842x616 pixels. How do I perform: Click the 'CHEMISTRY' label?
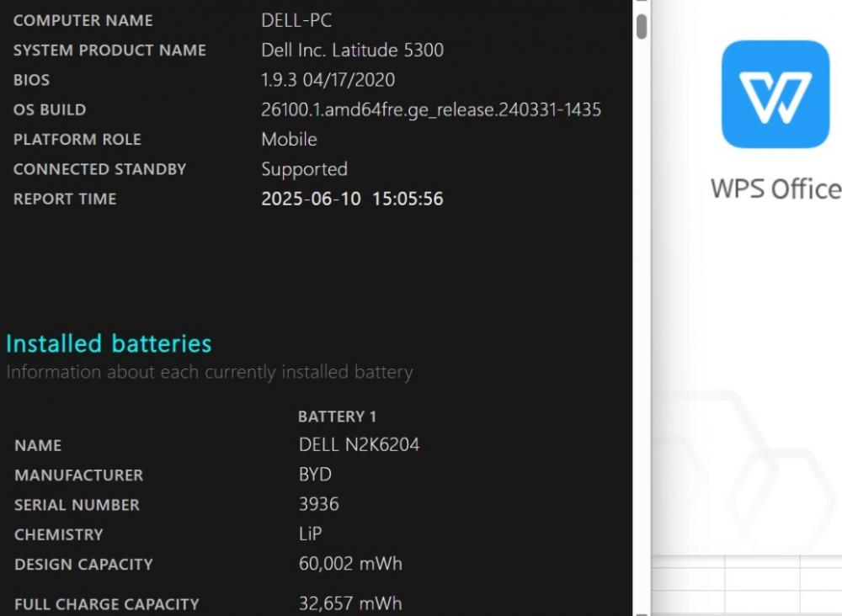(59, 535)
